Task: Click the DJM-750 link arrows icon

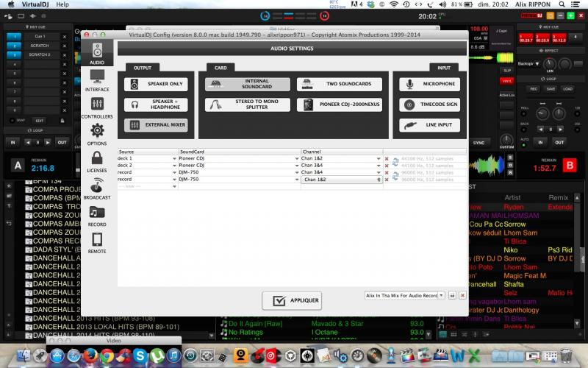Action: 395,176
